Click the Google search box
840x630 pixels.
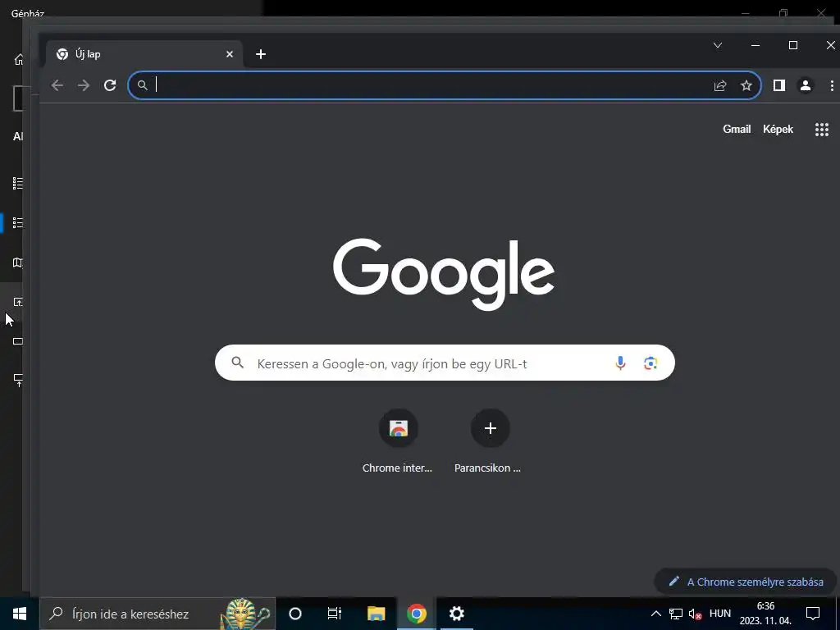point(445,363)
